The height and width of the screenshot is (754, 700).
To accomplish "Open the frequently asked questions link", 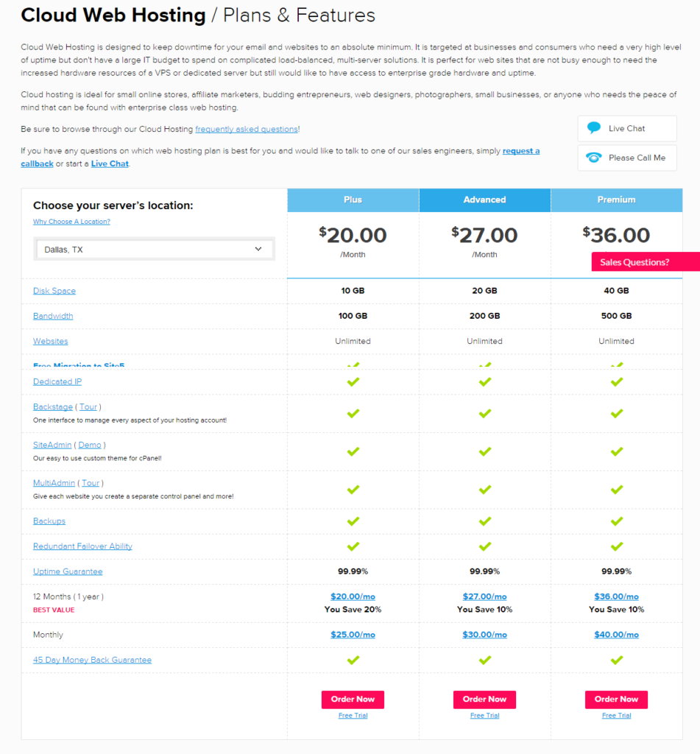I will pyautogui.click(x=246, y=128).
